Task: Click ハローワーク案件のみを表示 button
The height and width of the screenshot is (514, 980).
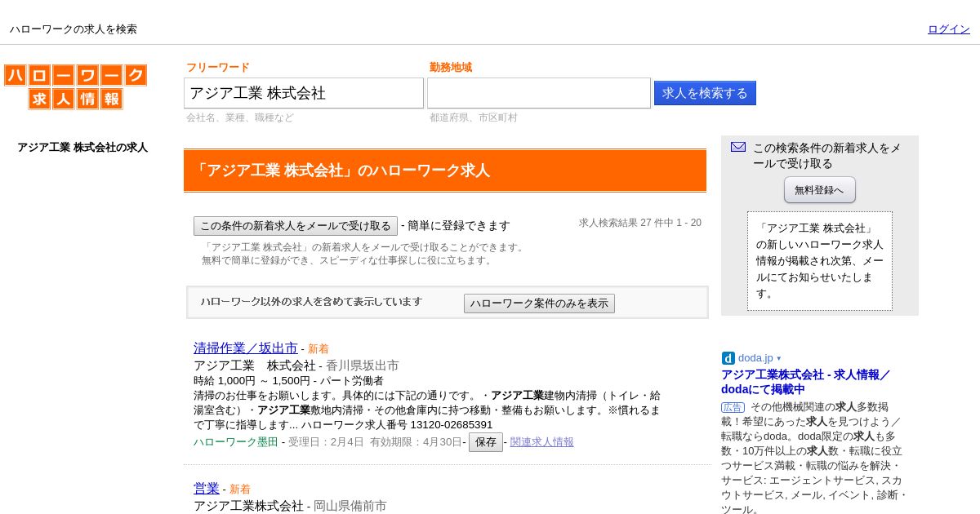Action: click(x=539, y=304)
